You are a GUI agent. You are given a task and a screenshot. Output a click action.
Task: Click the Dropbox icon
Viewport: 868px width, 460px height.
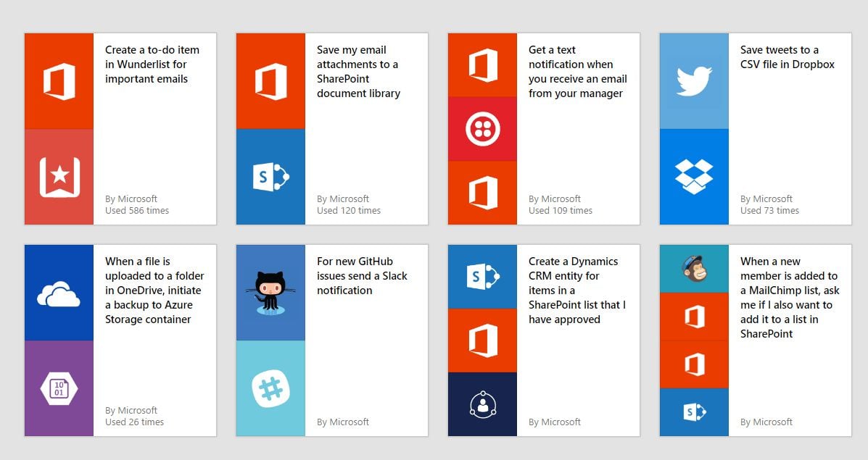694,177
